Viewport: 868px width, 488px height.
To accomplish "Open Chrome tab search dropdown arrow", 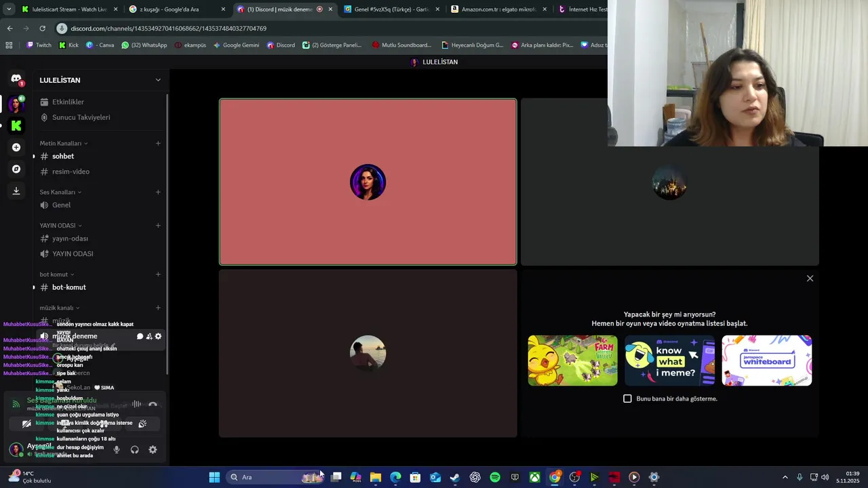I will (x=9, y=9).
